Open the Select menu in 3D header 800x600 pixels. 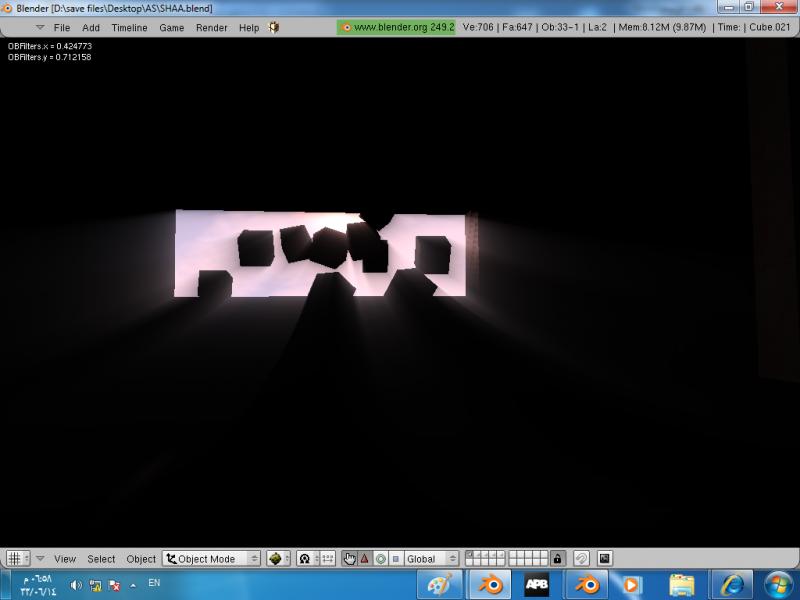[101, 559]
